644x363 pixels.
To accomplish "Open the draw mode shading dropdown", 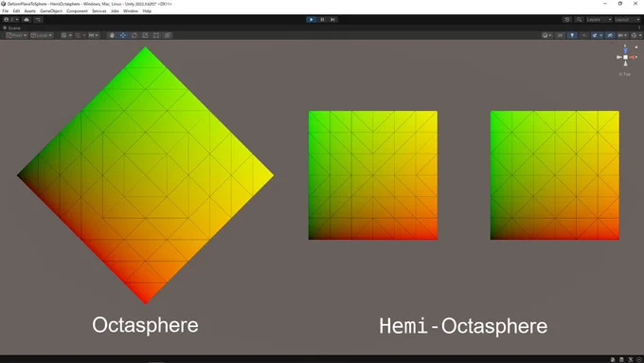I will point(547,35).
